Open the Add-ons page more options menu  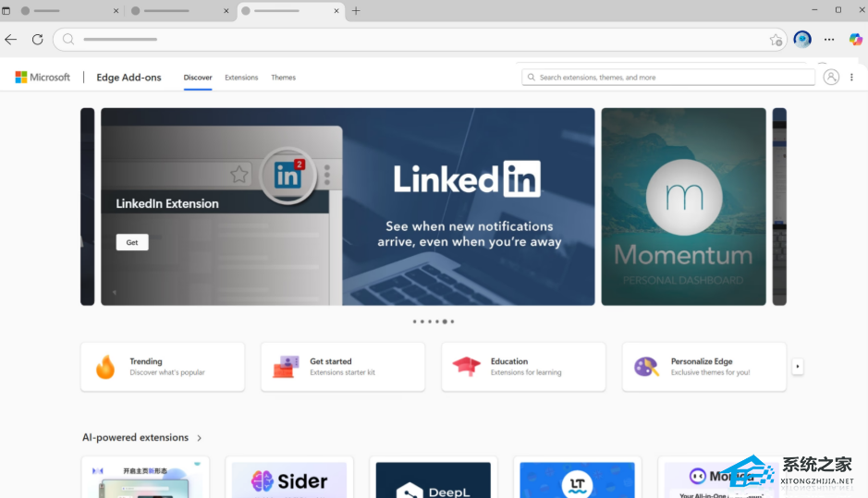click(851, 78)
